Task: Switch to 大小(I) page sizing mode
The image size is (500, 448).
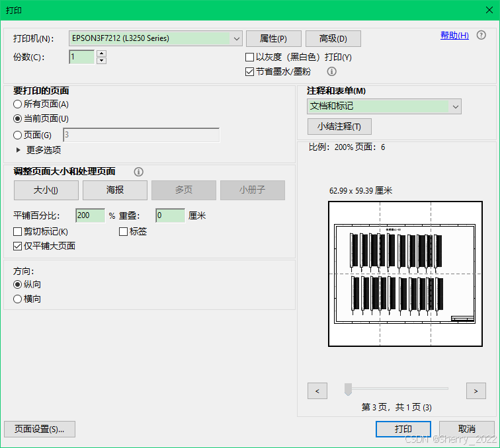Action: coord(46,190)
